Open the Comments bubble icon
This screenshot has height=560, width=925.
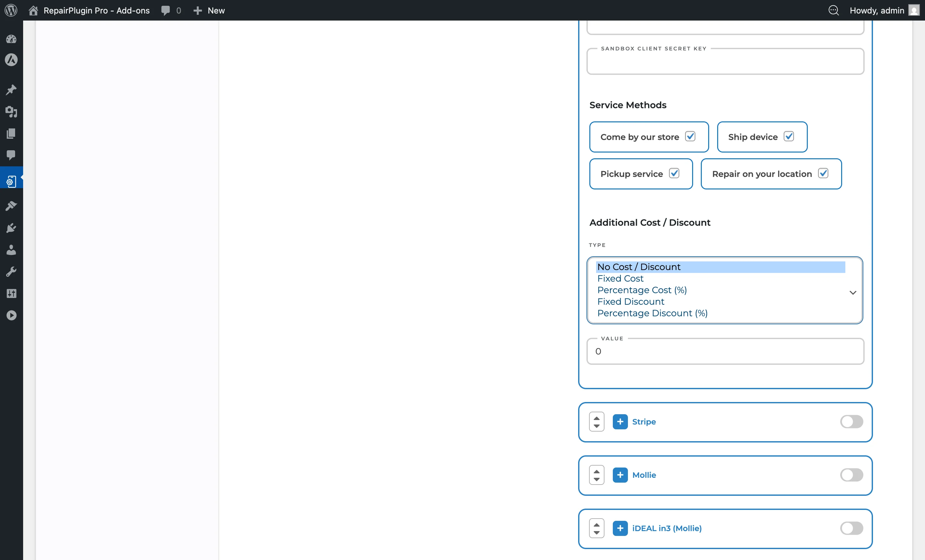coord(11,155)
